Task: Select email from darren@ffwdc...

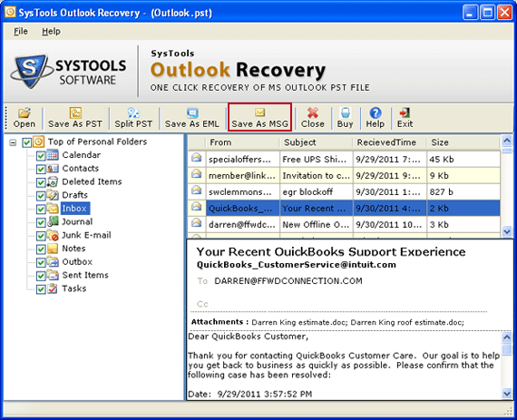Action: (x=243, y=224)
